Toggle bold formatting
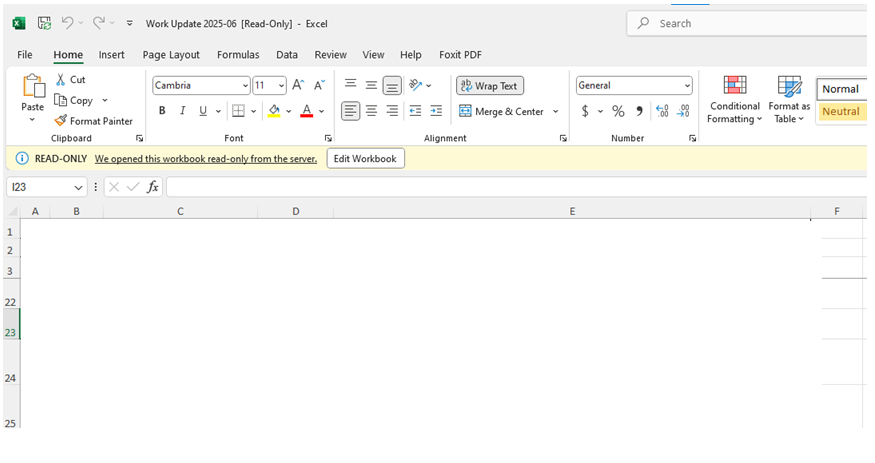 pos(162,111)
